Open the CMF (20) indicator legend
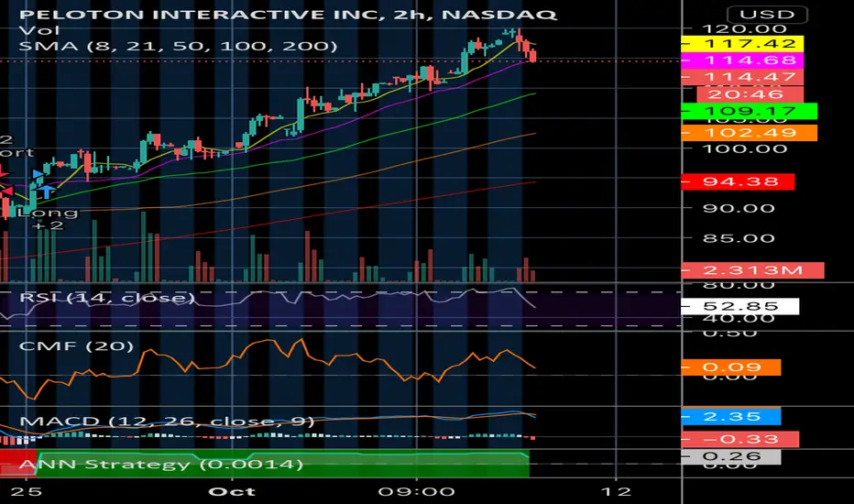Screen dimensions: 854x504 76,346
